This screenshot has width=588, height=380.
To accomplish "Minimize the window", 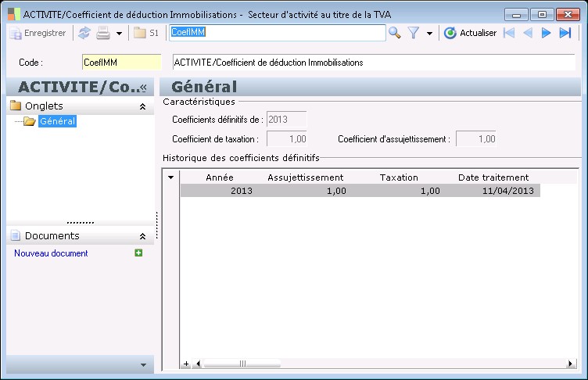I will coord(516,15).
